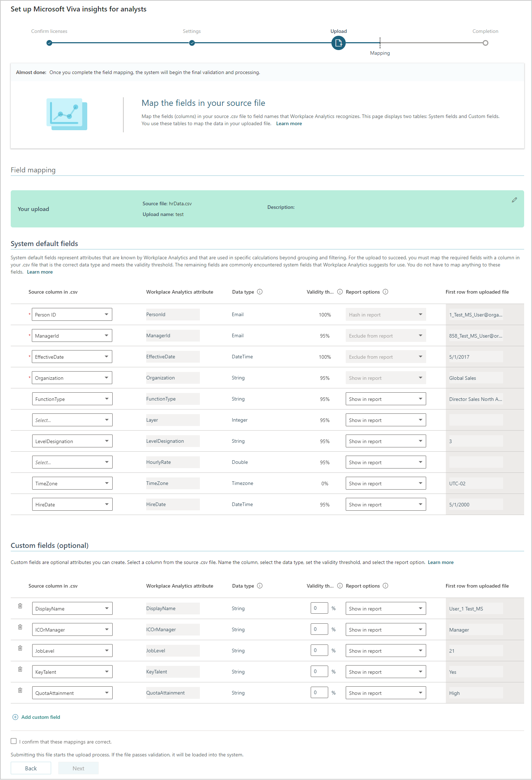Open Learn more link in Map the fields section

click(289, 123)
